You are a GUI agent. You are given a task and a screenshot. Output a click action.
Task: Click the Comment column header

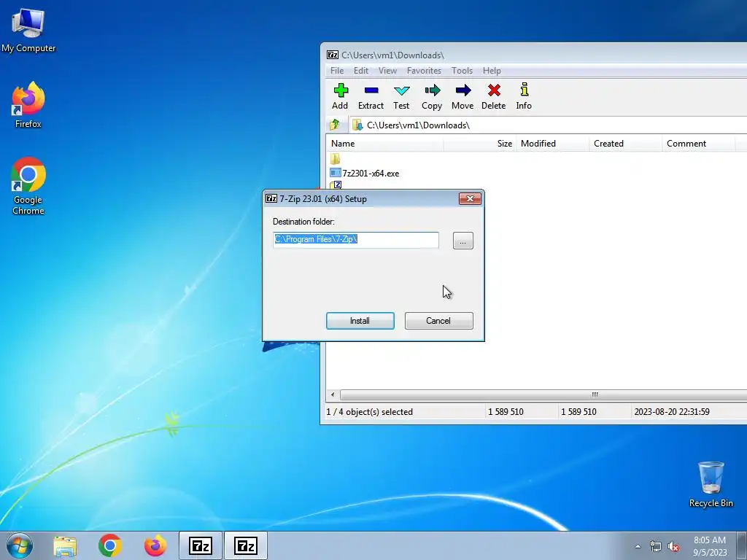pyautogui.click(x=698, y=144)
